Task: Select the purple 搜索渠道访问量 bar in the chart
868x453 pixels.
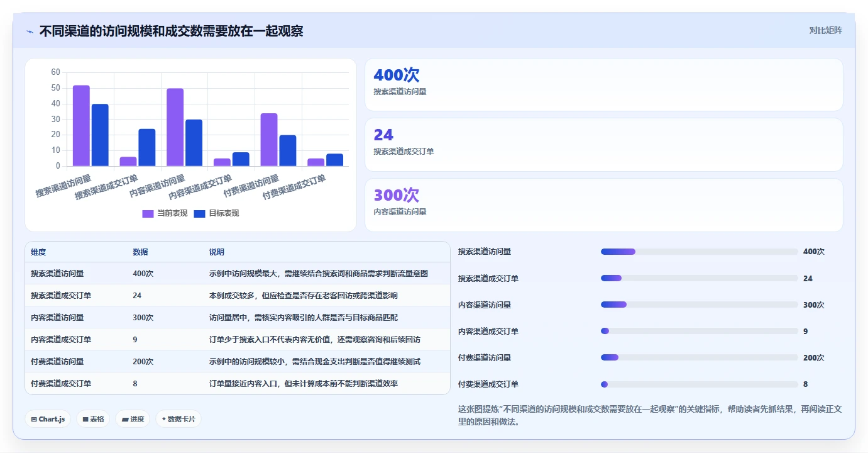Action: click(x=81, y=126)
